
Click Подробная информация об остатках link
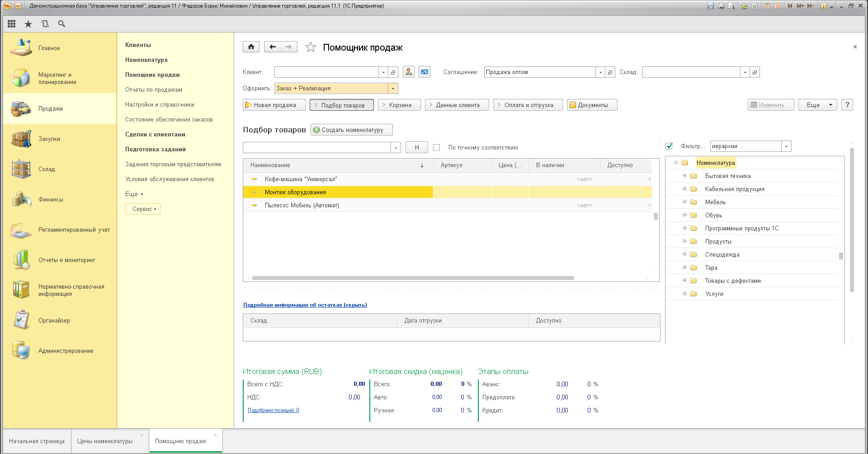tap(305, 305)
